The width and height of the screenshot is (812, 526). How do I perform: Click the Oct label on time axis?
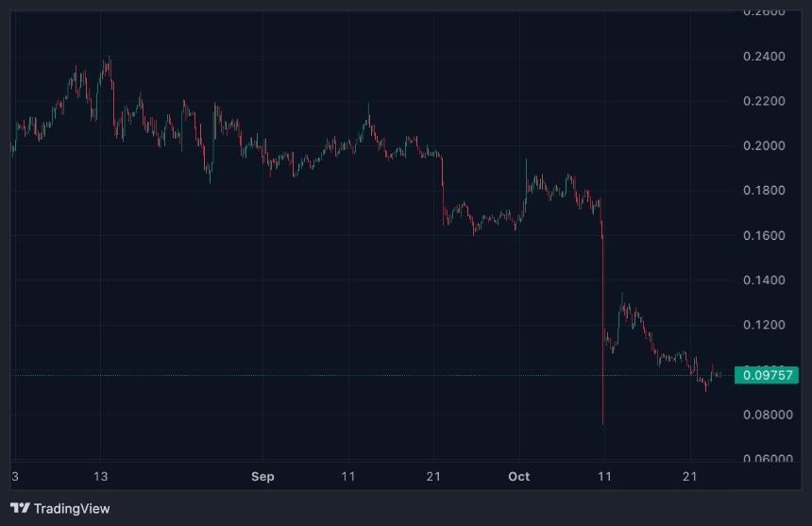pyautogui.click(x=518, y=476)
